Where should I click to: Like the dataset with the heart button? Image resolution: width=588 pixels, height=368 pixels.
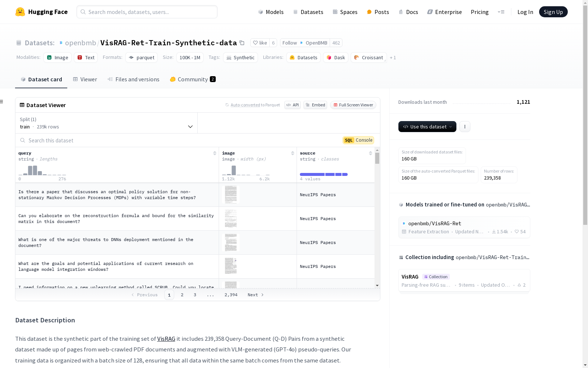(260, 43)
